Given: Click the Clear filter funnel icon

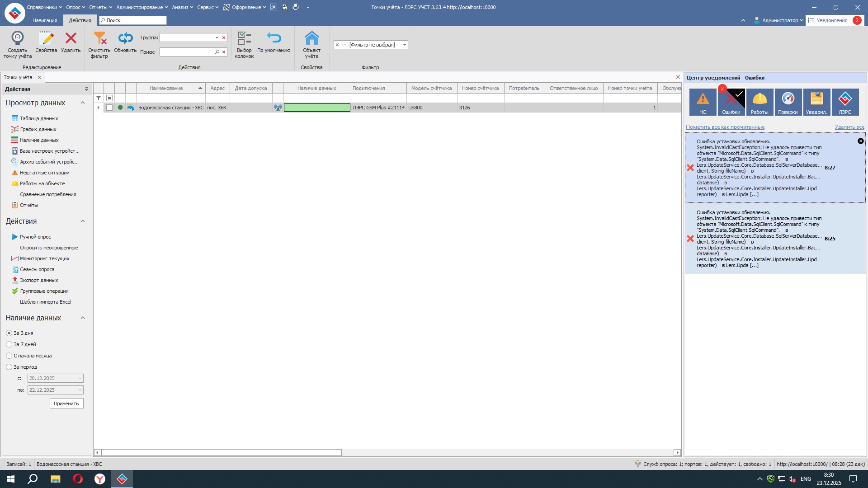Looking at the screenshot, I should (99, 38).
